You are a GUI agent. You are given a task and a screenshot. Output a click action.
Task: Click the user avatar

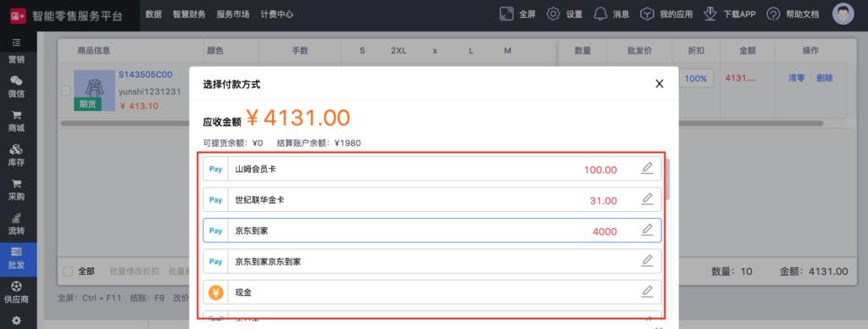[x=843, y=14]
